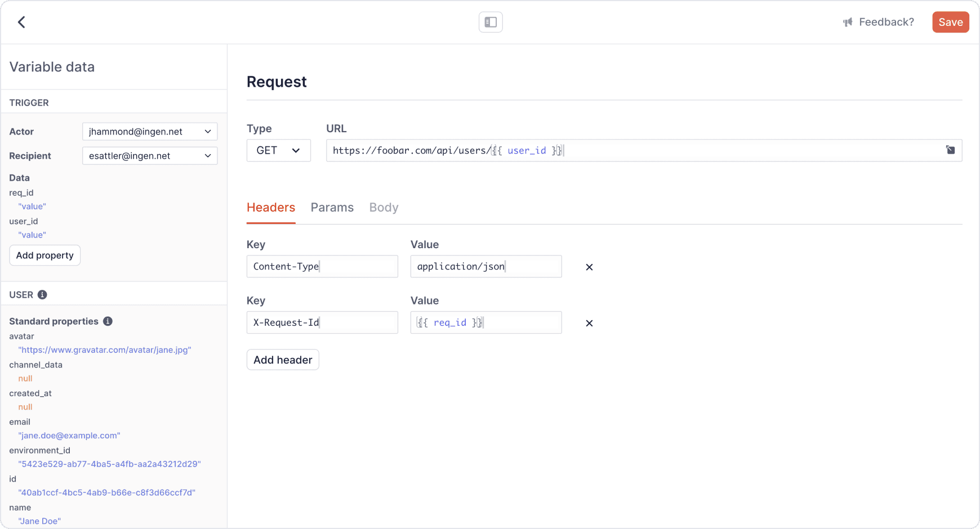The width and height of the screenshot is (980, 529).
Task: Click the Add property button
Action: (45, 255)
